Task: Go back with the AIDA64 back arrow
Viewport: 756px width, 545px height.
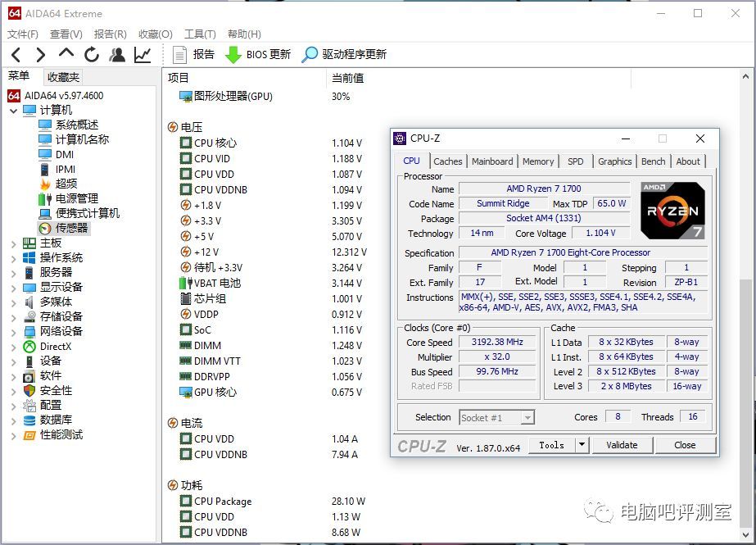Action: click(x=16, y=54)
